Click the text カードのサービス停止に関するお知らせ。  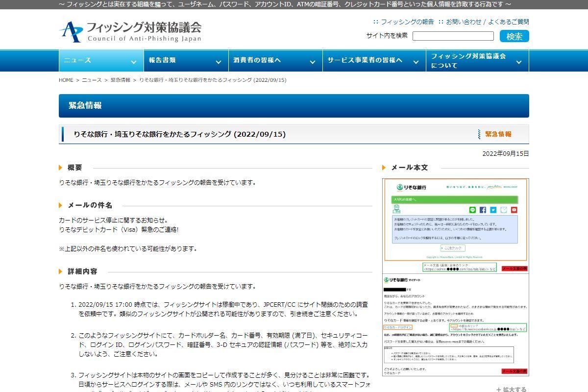(113, 220)
